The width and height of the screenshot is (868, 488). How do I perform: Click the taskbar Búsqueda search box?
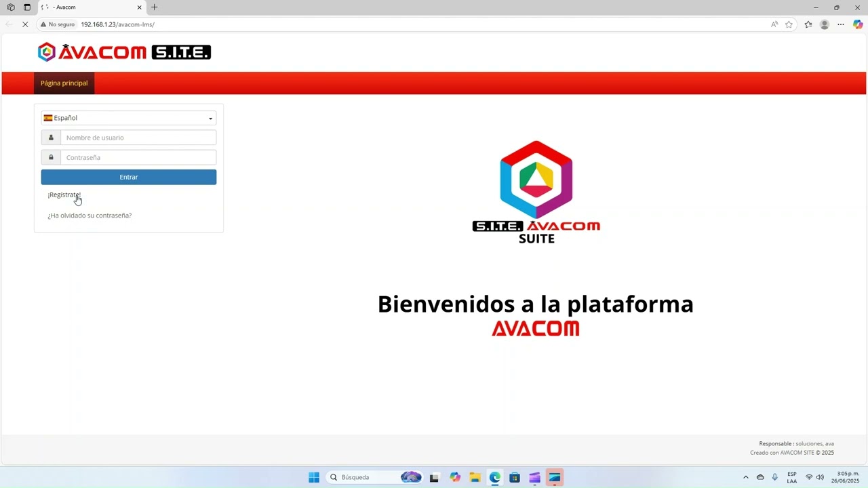pos(375,477)
